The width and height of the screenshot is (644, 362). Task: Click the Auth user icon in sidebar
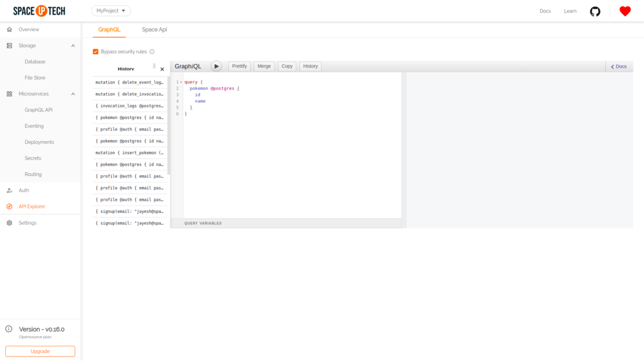9,191
